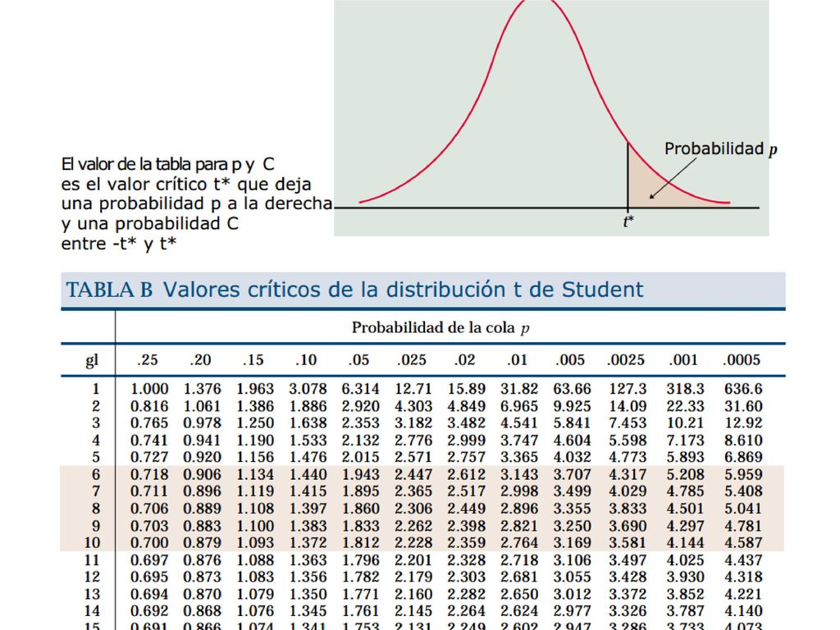This screenshot has height=630, width=840.
Task: Click the '.05' column header
Action: [x=358, y=360]
